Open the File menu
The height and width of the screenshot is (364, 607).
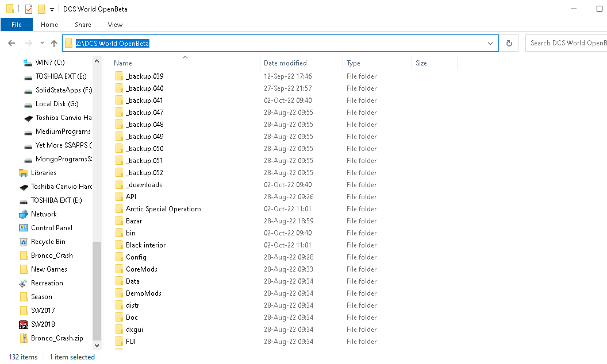(17, 25)
